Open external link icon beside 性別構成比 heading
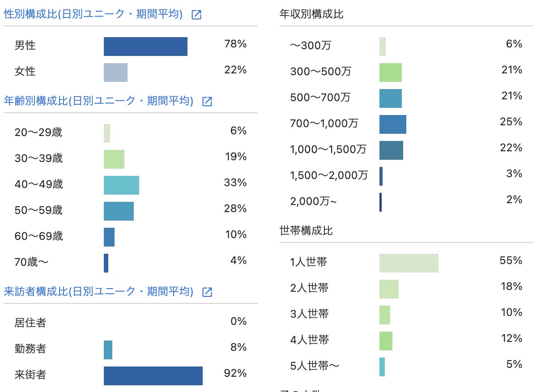 click(x=196, y=15)
